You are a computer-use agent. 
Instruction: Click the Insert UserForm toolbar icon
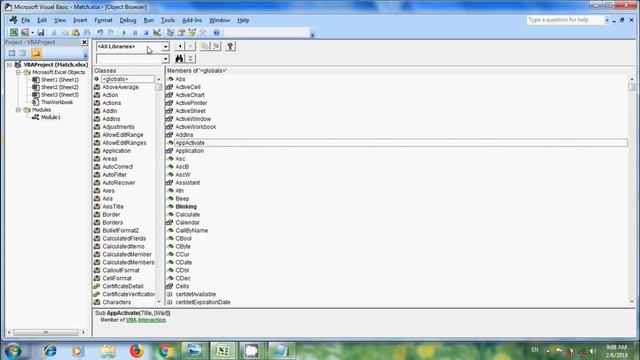(x=25, y=32)
